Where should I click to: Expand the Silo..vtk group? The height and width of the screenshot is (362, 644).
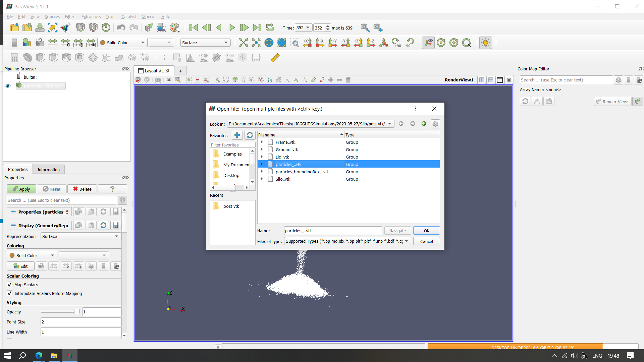pyautogui.click(x=262, y=179)
